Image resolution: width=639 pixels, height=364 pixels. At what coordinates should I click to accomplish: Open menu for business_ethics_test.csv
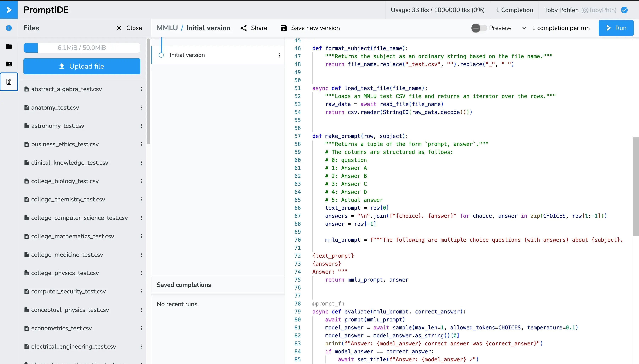[x=141, y=144]
